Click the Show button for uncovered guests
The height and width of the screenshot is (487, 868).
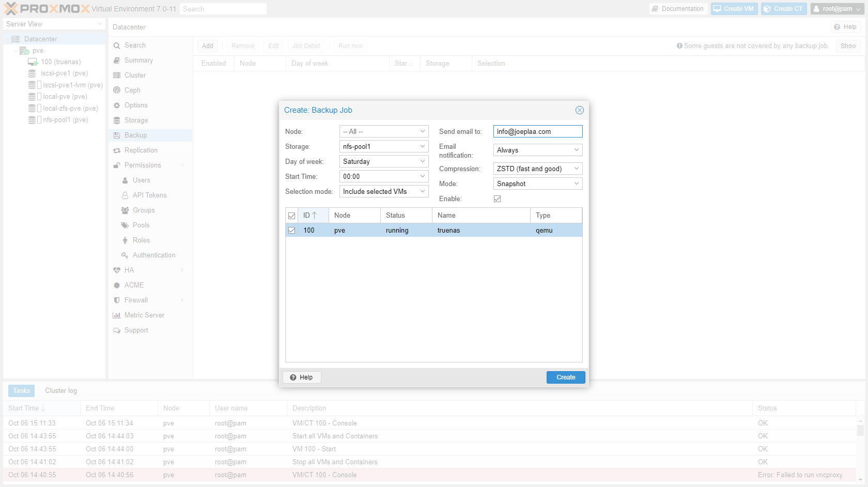tap(848, 46)
